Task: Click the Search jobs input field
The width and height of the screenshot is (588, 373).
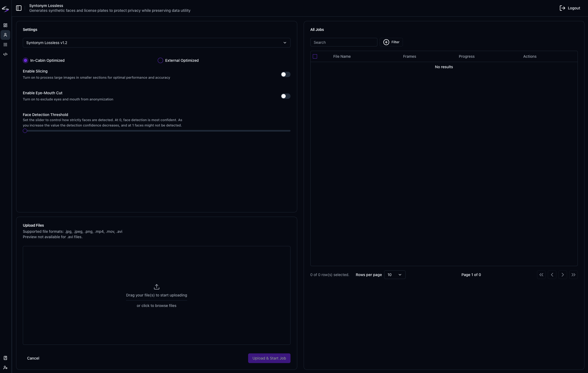Action: 344,42
